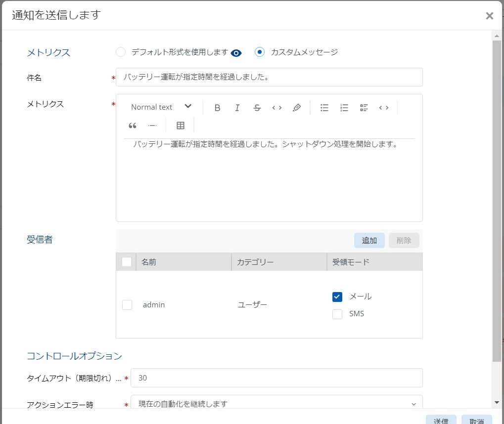
Task: Uncheck the メール checkbox for admin
Action: pos(337,297)
